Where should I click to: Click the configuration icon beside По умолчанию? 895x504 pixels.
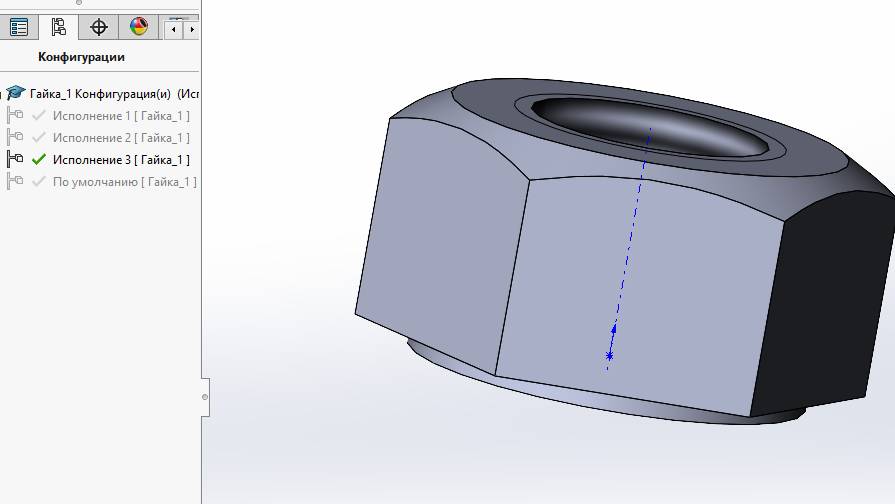(15, 181)
